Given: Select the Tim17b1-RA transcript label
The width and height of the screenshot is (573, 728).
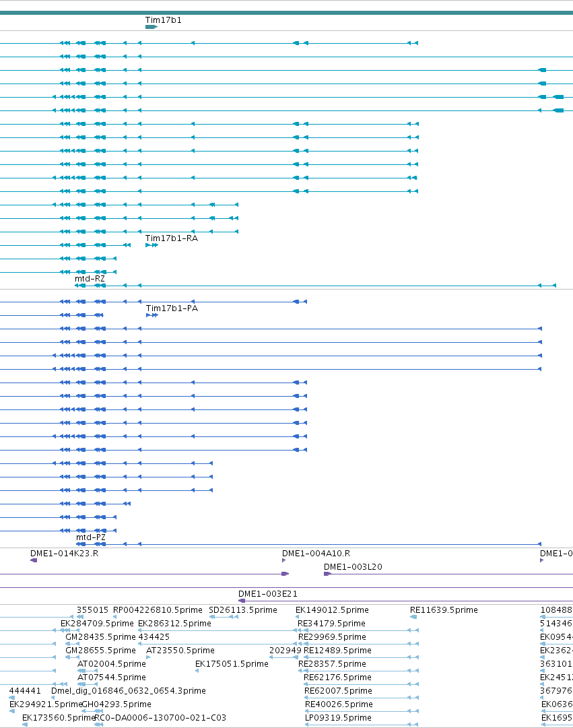Looking at the screenshot, I should (171, 238).
